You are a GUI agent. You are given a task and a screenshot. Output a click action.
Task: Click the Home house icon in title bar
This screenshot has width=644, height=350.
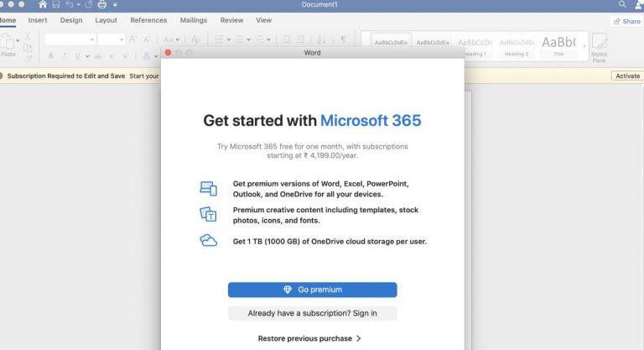[43, 4]
